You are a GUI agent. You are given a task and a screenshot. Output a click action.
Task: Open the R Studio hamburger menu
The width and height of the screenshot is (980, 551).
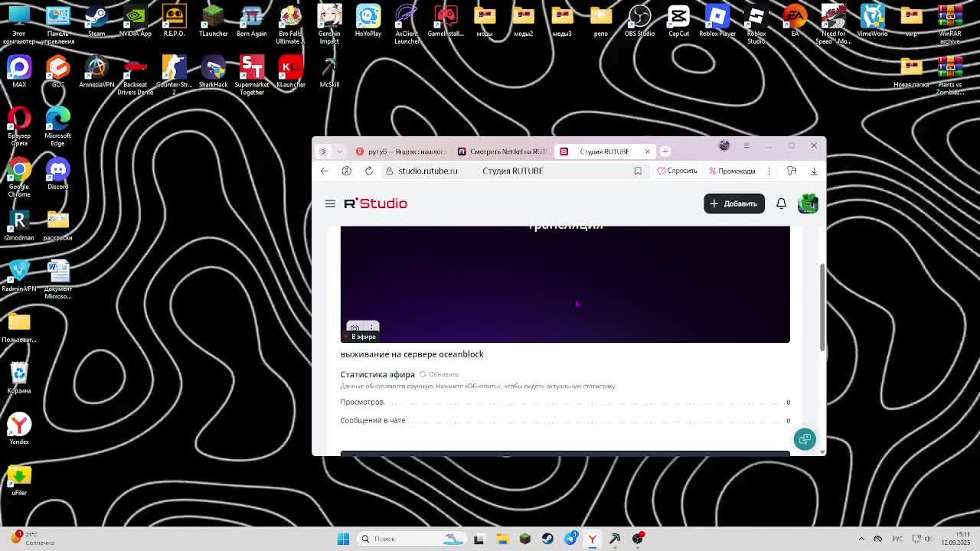330,204
